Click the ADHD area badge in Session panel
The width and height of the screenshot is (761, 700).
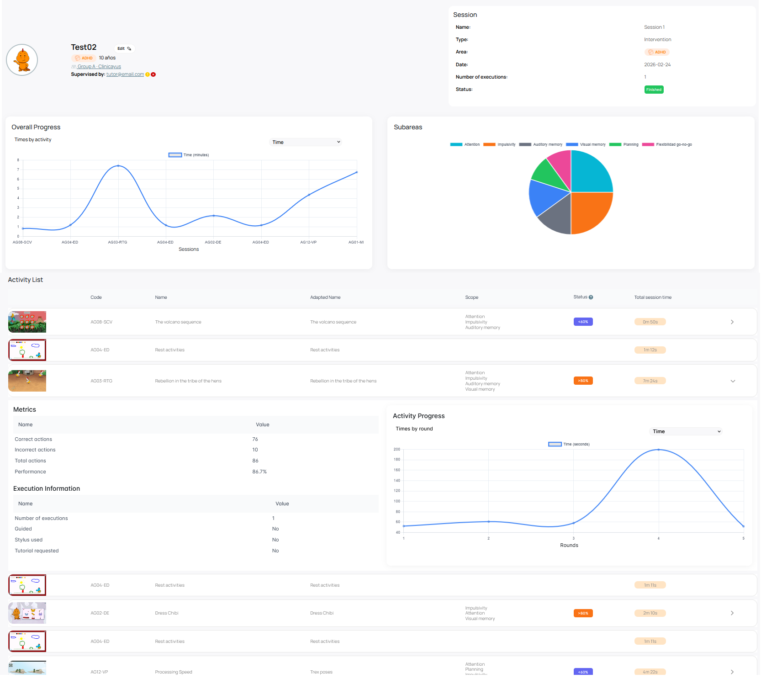point(657,52)
